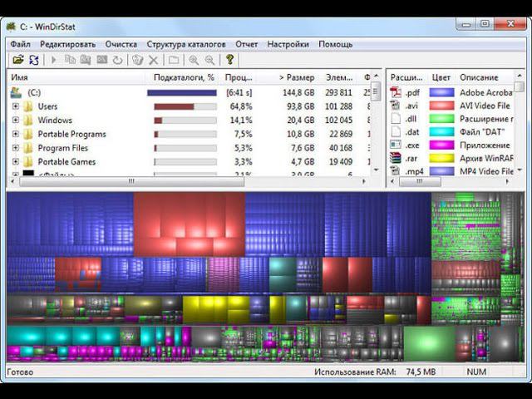Click the Command Prompt Here toolbar icon
Viewport: 532px width, 399px height.
pos(101,60)
